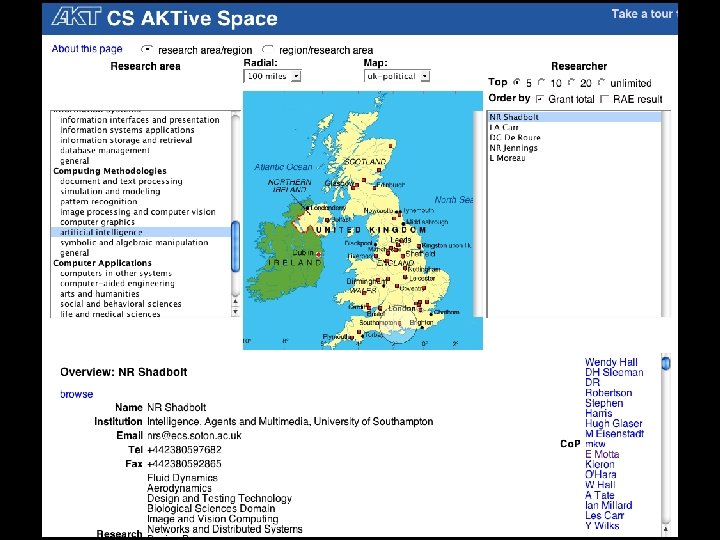Open the Map uk-political dropdown
Viewport: 720px width, 540px height.
pyautogui.click(x=397, y=76)
